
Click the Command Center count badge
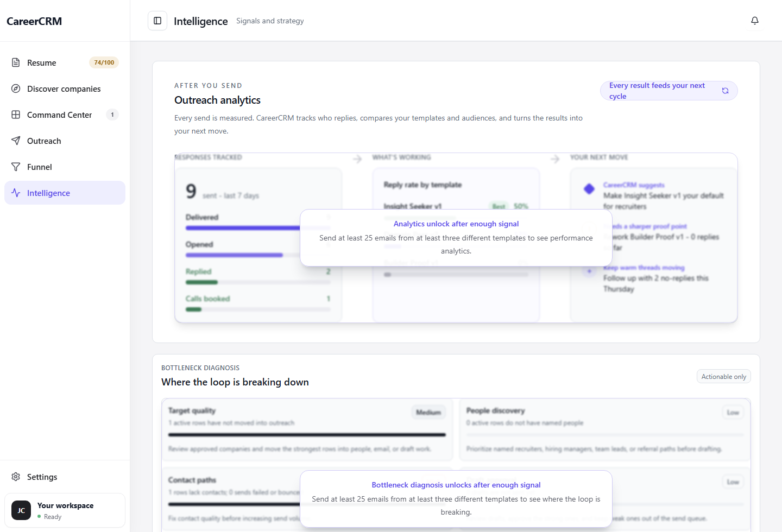(112, 115)
